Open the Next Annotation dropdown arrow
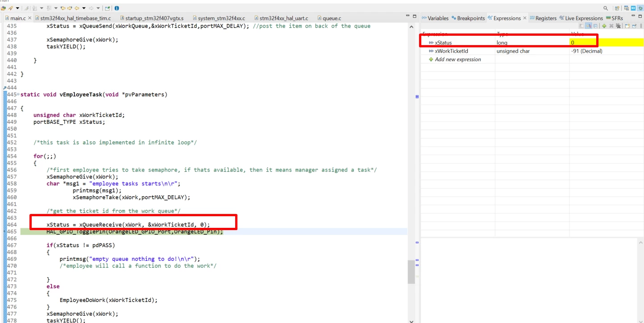644x323 pixels. click(x=42, y=8)
